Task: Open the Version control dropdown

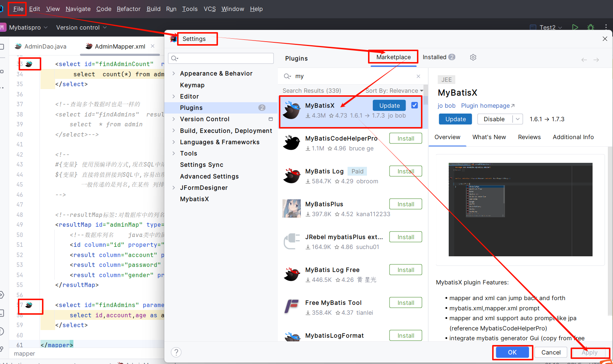Action: click(x=81, y=27)
